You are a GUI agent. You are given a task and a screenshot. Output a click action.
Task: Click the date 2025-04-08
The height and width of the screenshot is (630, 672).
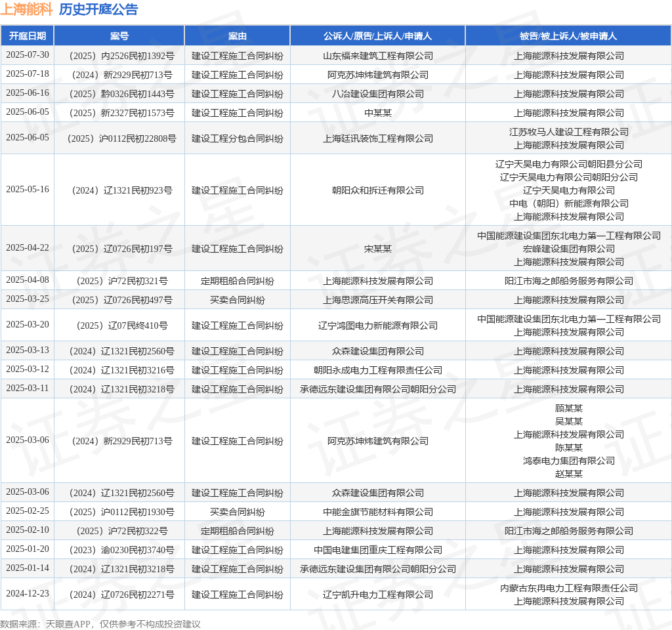(x=28, y=280)
